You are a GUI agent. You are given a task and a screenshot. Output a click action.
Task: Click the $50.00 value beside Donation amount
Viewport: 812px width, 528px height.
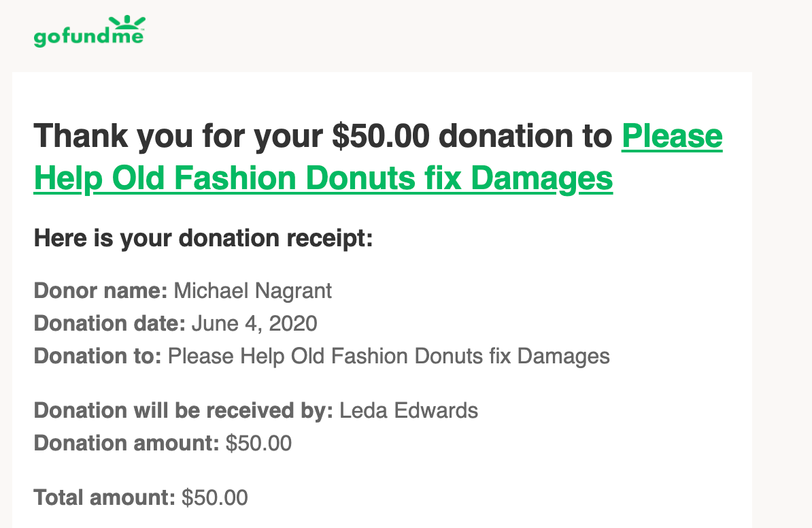[258, 444]
